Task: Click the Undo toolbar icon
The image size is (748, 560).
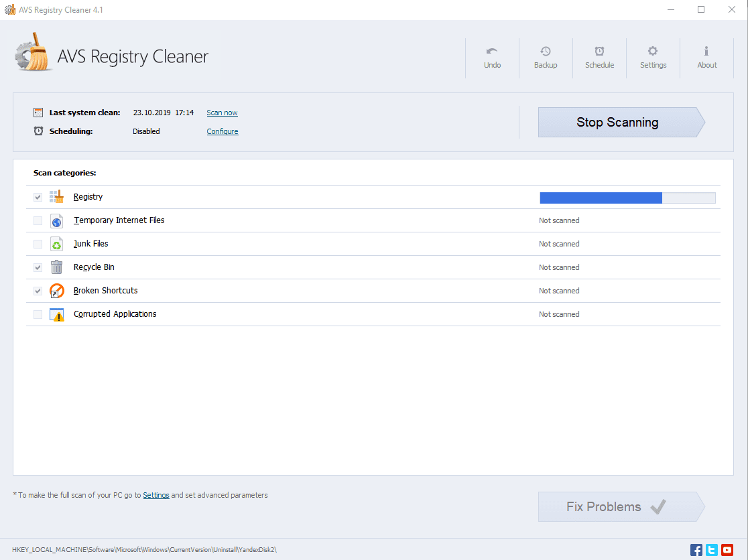Action: point(492,51)
